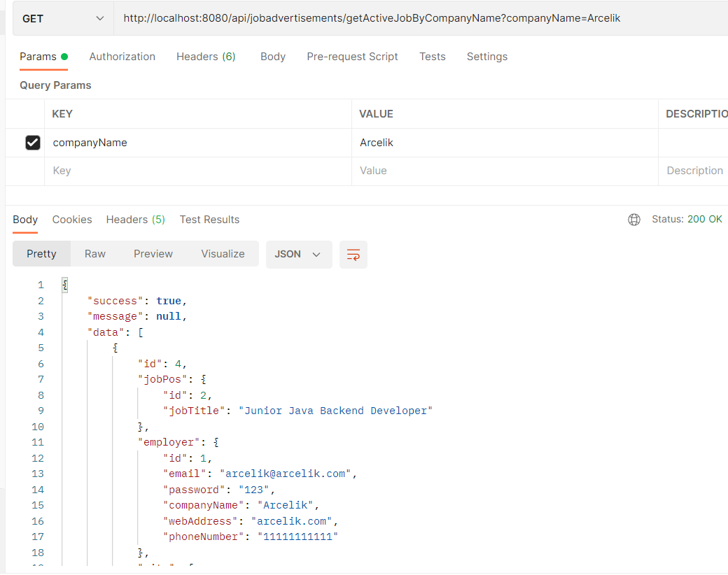Open the Tests tab
Viewport: 728px width, 575px height.
(432, 57)
